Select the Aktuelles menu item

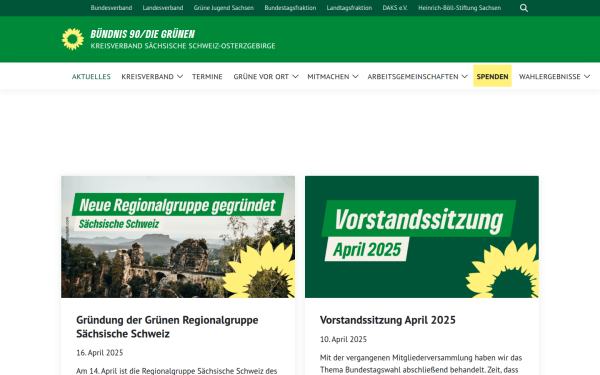tap(91, 77)
